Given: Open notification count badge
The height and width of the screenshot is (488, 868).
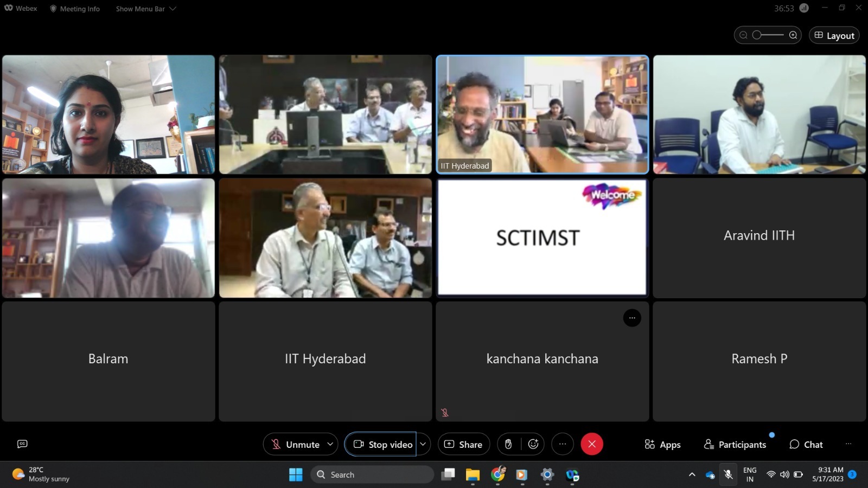Looking at the screenshot, I should pos(852,474).
